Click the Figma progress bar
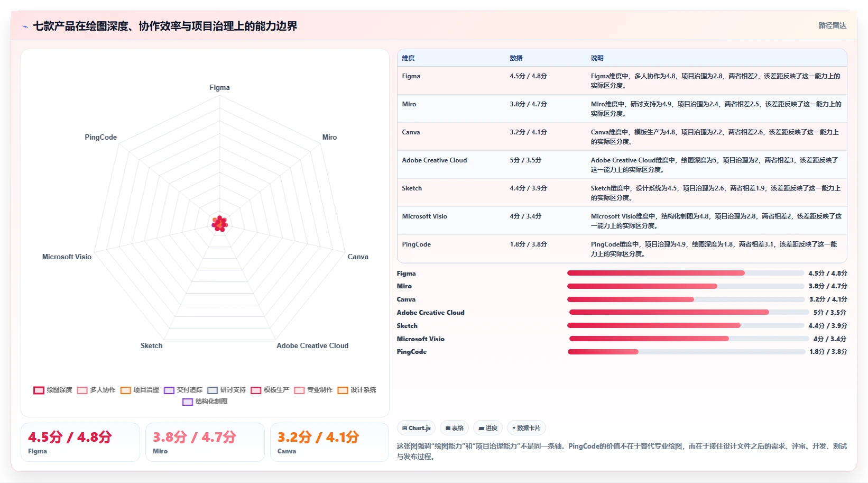Viewport: 868px width, 483px height. coord(686,274)
